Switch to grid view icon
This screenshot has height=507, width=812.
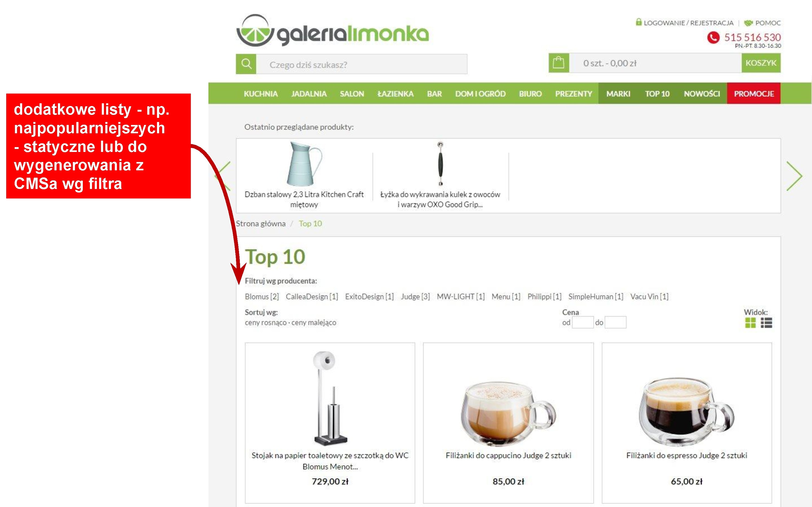coord(750,323)
